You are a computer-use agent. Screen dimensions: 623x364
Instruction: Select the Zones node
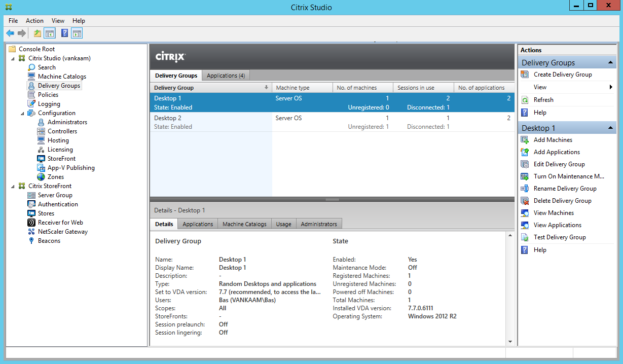click(x=56, y=177)
